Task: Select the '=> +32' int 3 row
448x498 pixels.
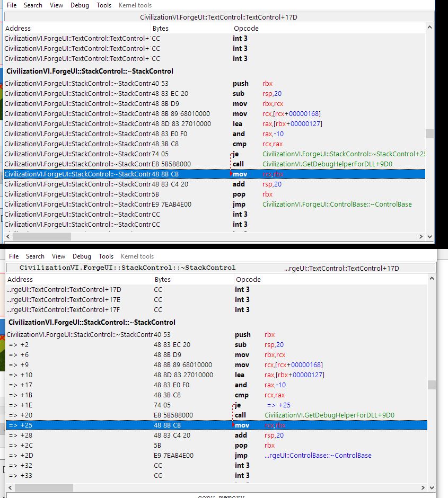Action: click(217, 465)
